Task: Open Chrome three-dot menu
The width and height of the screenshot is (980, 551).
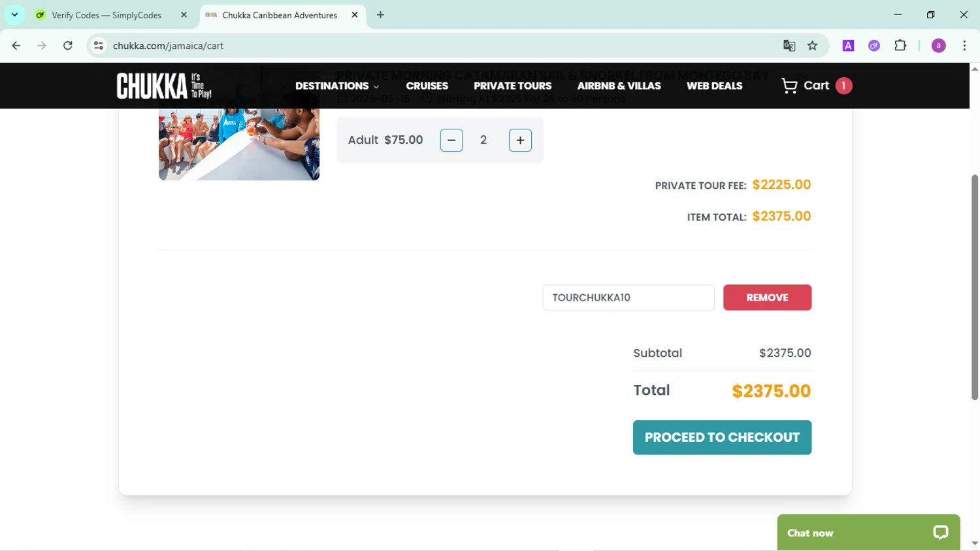Action: 964,46
